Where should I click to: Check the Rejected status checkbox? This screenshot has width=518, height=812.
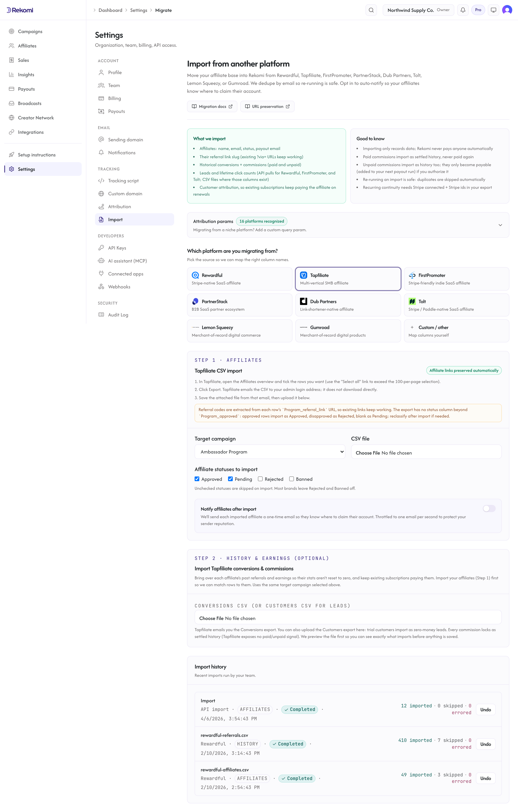click(260, 479)
